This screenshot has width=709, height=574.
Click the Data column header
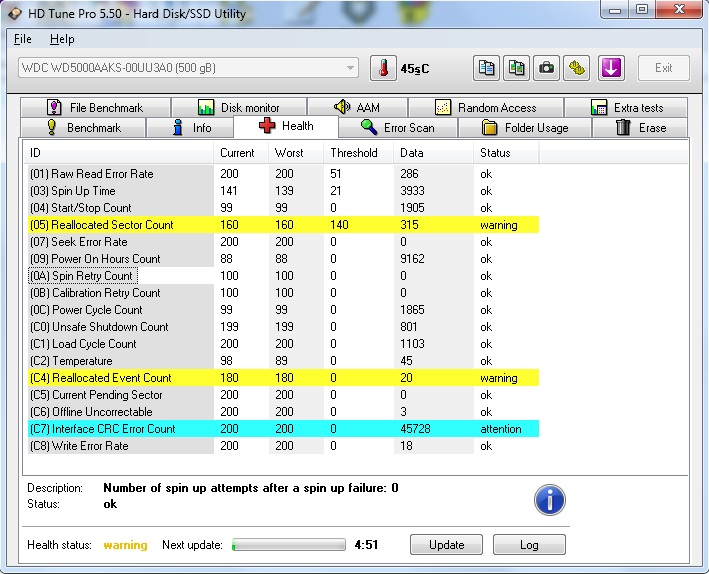click(434, 153)
